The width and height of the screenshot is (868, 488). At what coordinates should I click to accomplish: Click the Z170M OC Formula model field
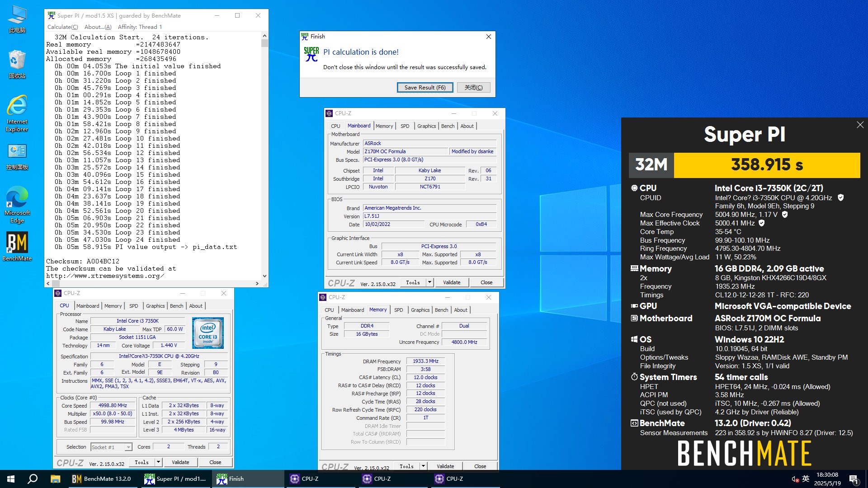(406, 152)
